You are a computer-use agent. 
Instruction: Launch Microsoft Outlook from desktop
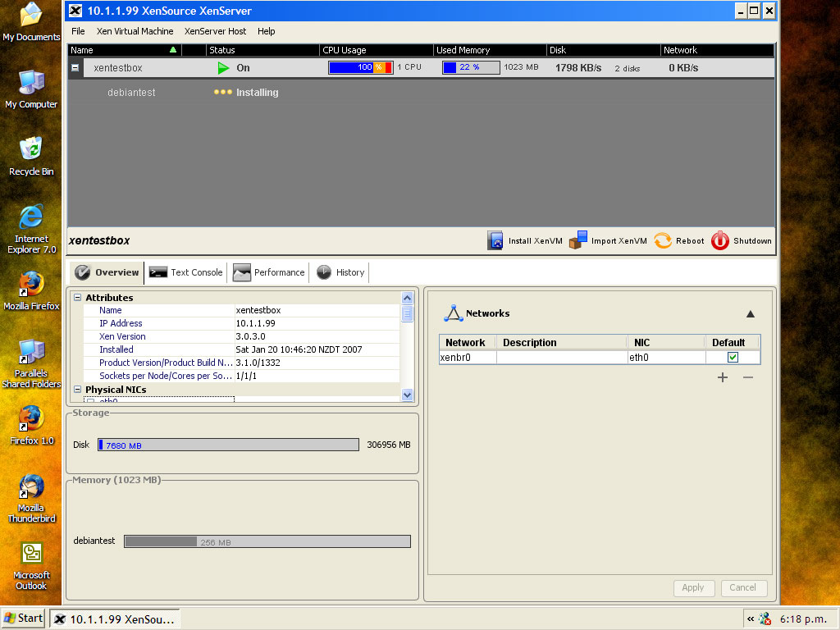(31, 565)
